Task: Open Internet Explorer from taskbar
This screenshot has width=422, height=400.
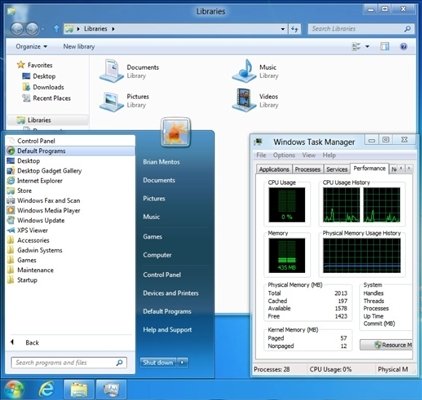Action: pyautogui.click(x=46, y=389)
